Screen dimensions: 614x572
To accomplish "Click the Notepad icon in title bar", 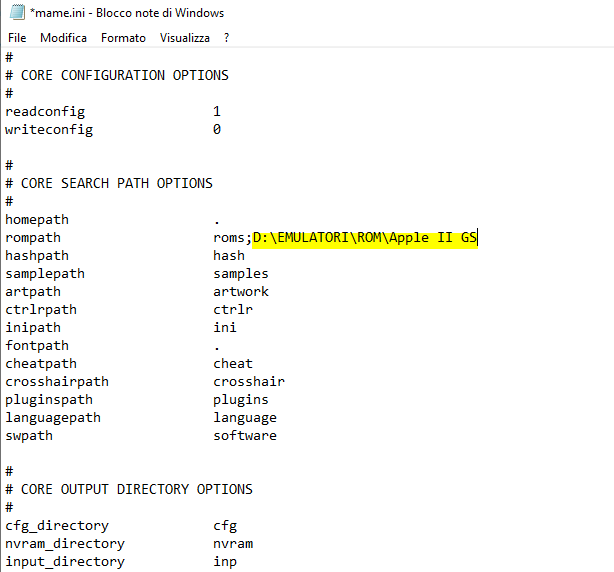I will click(x=17, y=12).
